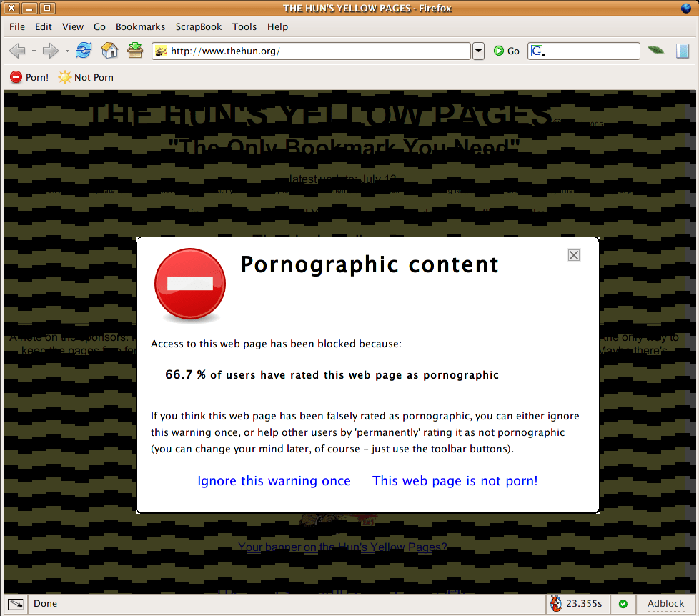Open the Forward history dropdown arrow
Viewport: 699px width, 616px height.
coord(67,51)
